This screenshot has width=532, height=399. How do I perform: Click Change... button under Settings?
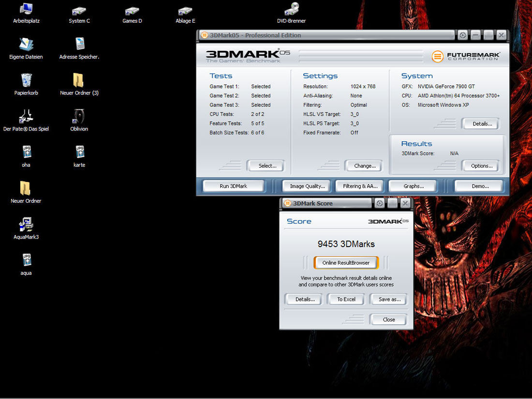pos(365,166)
